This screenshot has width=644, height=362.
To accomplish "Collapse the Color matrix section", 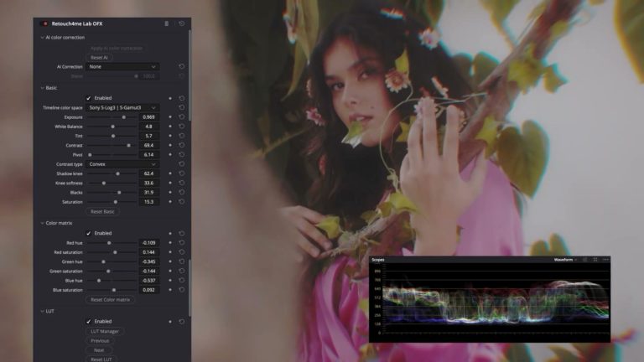I will [42, 223].
